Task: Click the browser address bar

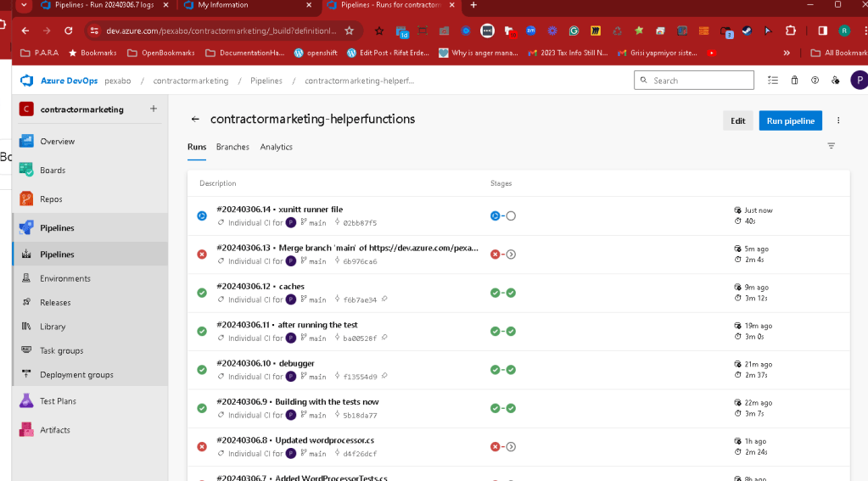Action: 221,31
